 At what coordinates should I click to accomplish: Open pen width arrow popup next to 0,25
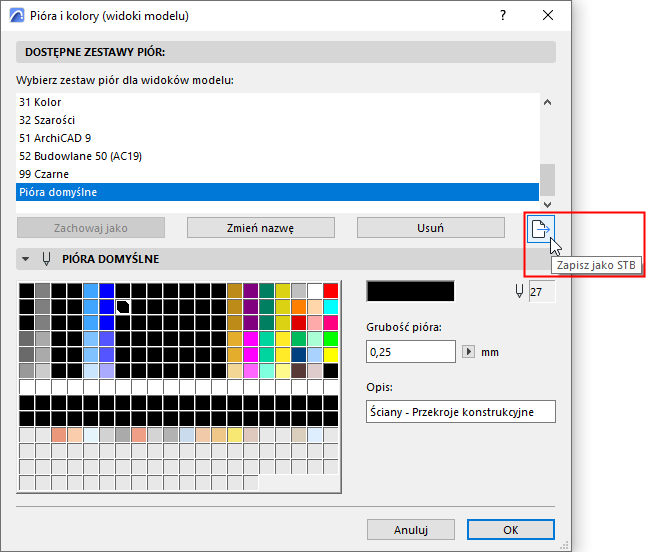point(468,352)
